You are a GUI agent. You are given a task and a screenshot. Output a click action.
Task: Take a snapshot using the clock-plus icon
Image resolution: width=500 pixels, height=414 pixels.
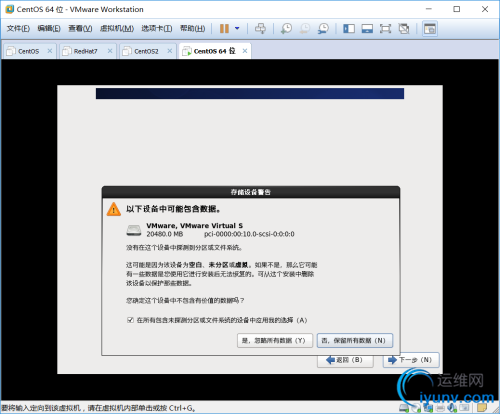pyautogui.click(x=286, y=29)
